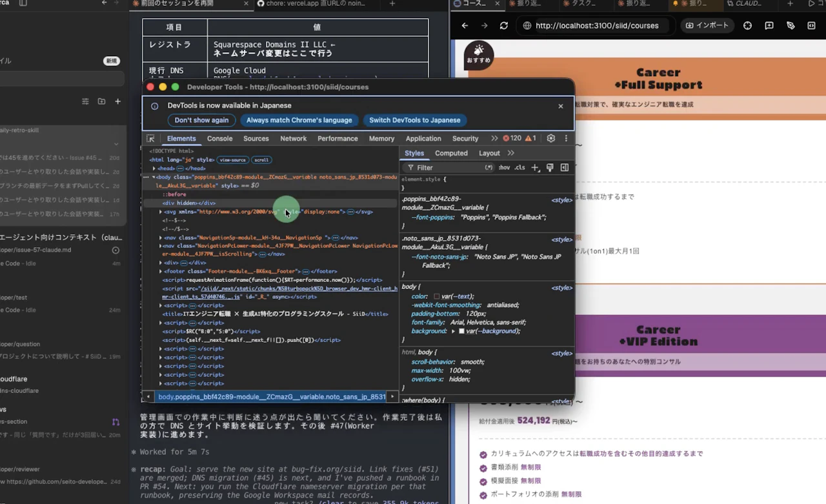Select the Computed styles tab
The height and width of the screenshot is (504, 826).
point(451,154)
